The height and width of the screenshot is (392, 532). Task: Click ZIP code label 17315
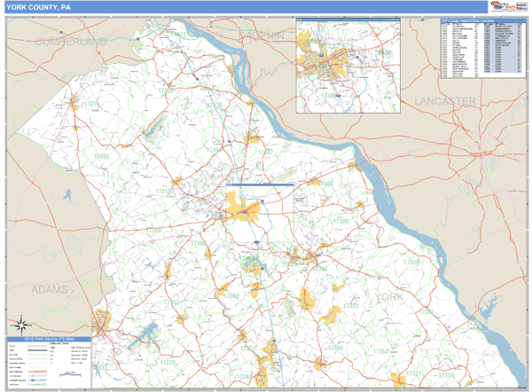[x=163, y=192]
